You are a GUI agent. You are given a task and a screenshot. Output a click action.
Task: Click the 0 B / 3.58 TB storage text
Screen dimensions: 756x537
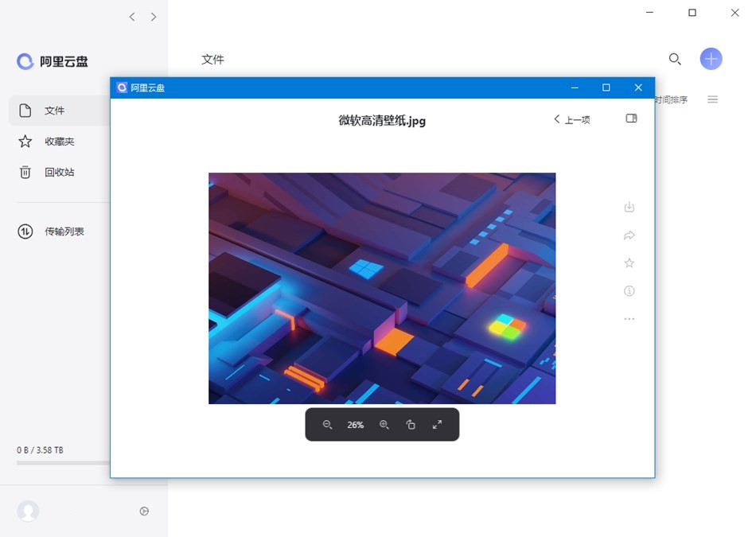coord(40,449)
